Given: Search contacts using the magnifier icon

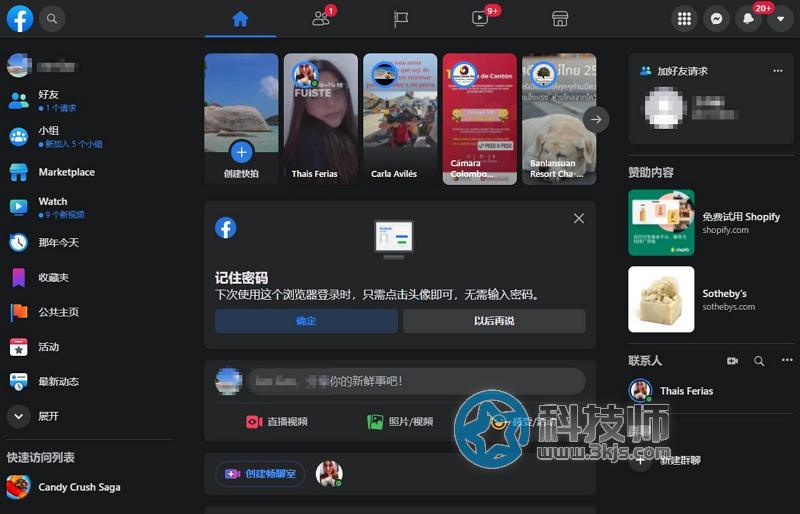Looking at the screenshot, I should (x=759, y=361).
